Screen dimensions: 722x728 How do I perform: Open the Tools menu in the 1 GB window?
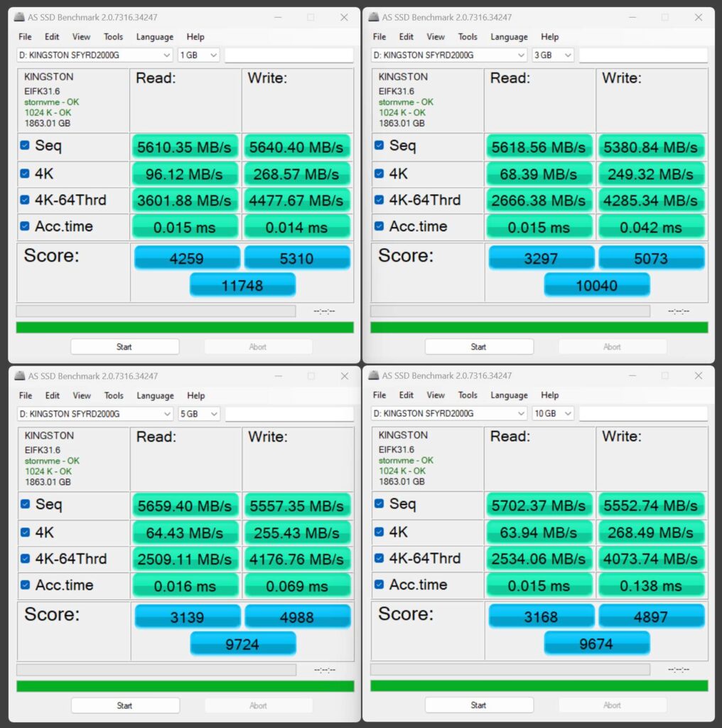(113, 37)
